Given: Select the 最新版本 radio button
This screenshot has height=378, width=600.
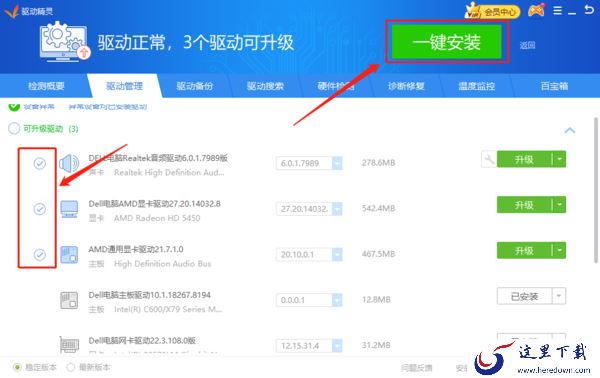Looking at the screenshot, I should tap(70, 367).
